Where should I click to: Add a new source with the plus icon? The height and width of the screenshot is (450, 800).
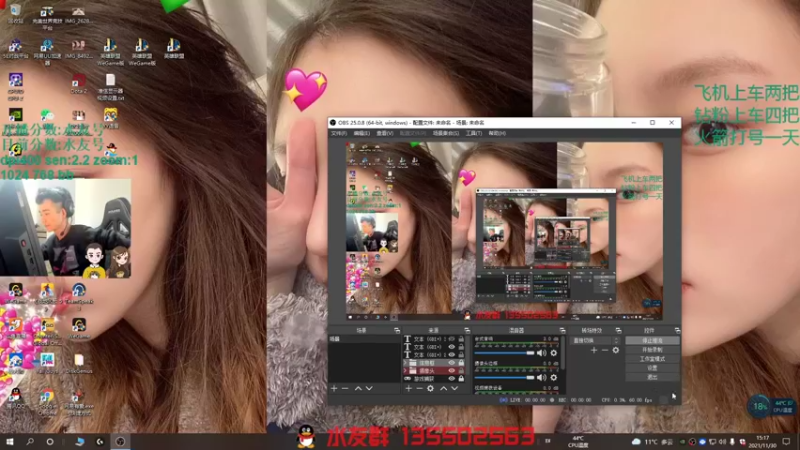point(408,389)
